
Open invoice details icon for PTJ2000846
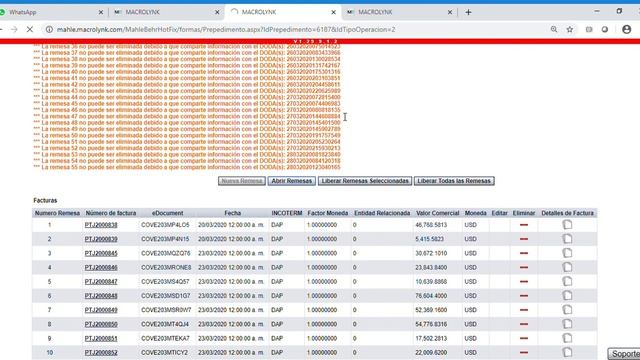(567, 267)
